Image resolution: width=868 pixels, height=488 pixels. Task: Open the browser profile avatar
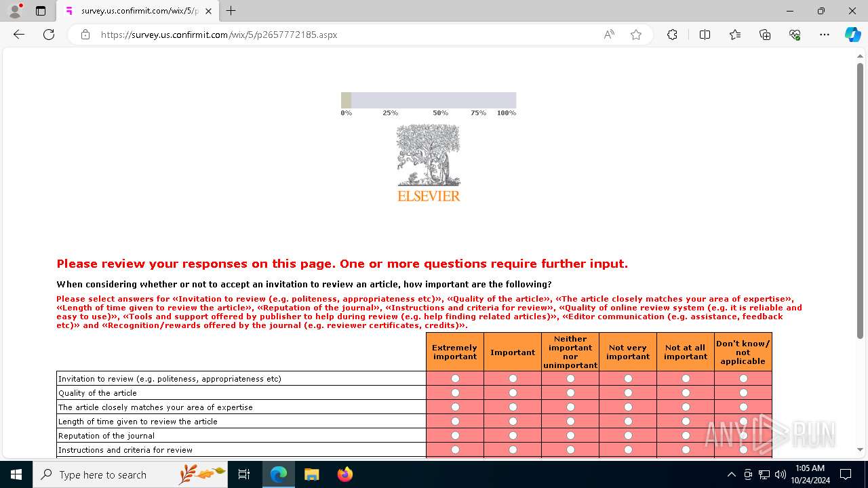[15, 11]
